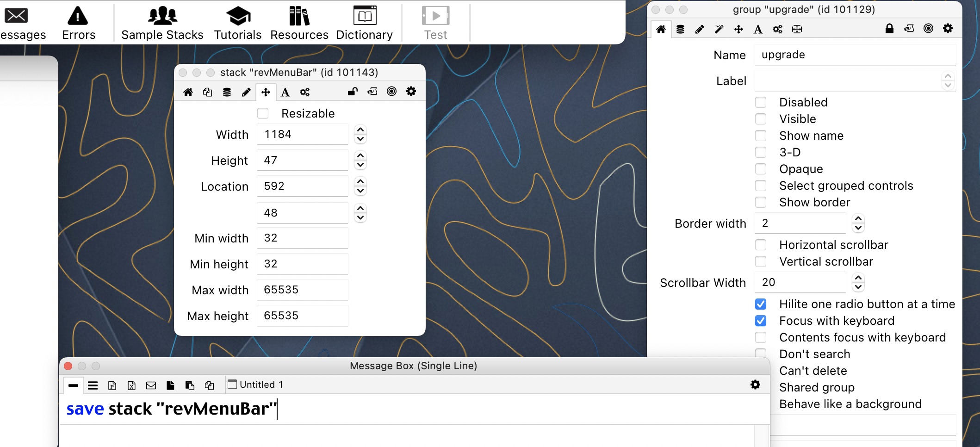Open text A tab in upgrade inspector

click(758, 29)
